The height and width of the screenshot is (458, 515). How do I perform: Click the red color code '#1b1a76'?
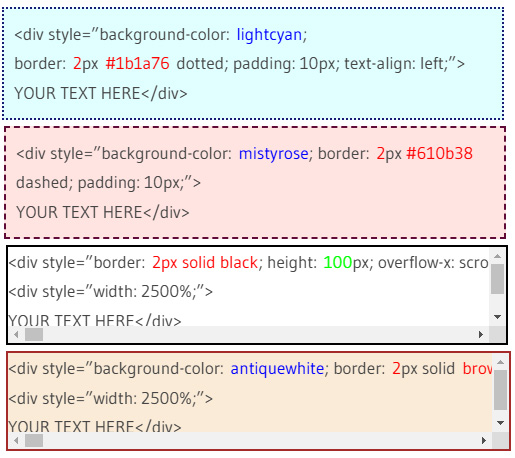point(137,63)
